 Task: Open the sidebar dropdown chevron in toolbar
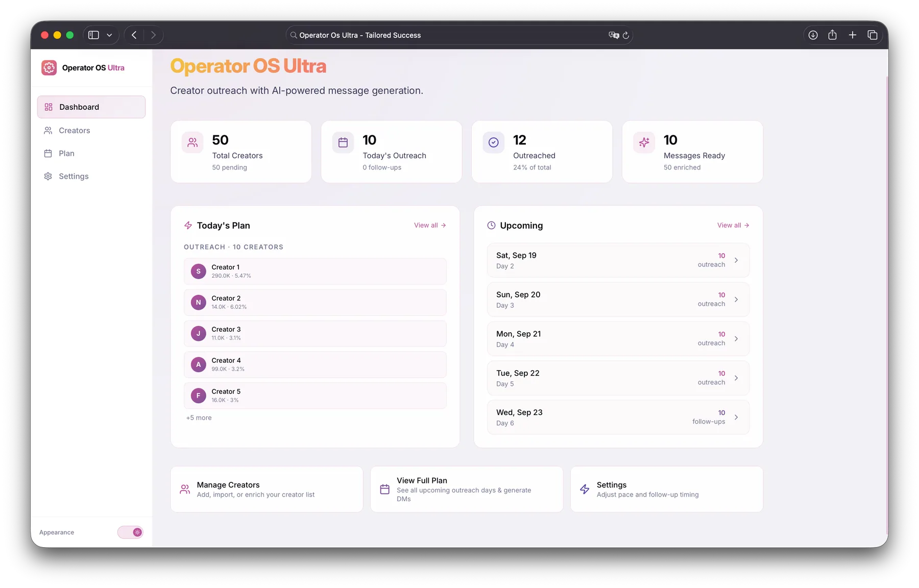[109, 35]
